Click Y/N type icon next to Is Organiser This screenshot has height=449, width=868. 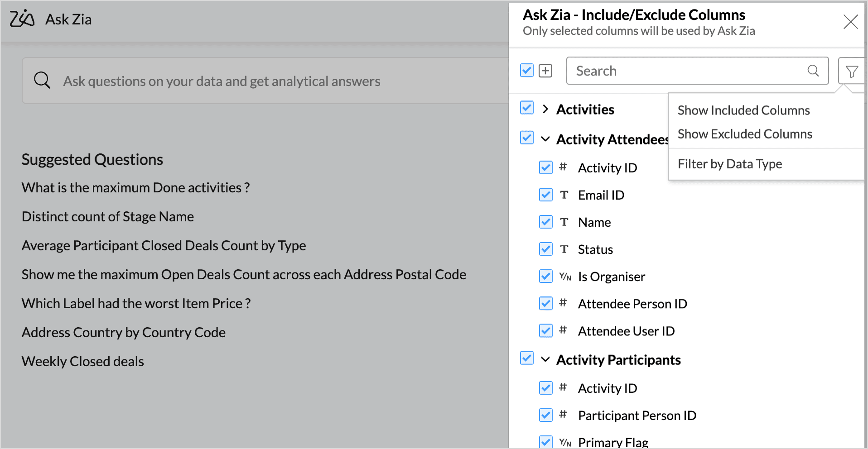(x=565, y=277)
